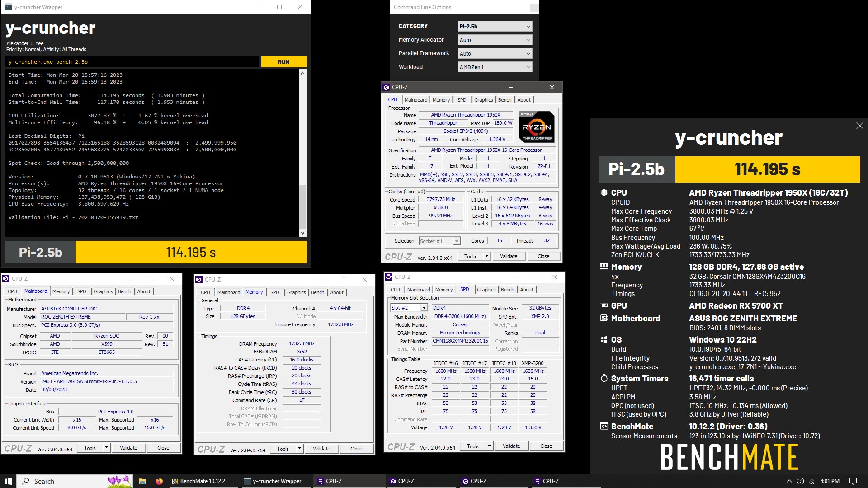Viewport: 868px width, 488px height.
Task: Show hidden system tray icons
Action: [789, 481]
